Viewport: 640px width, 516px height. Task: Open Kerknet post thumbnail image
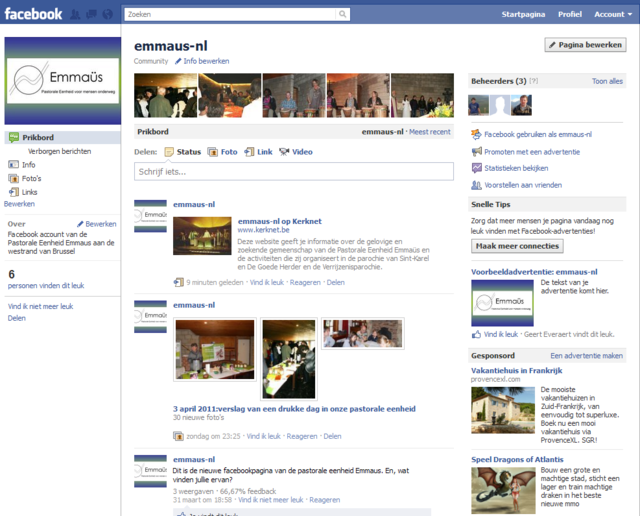click(202, 236)
